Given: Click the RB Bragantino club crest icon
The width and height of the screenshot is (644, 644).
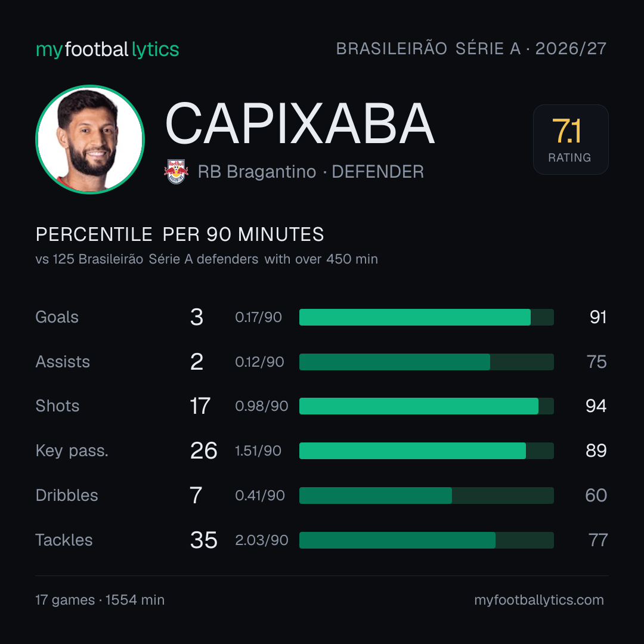Looking at the screenshot, I should (176, 172).
